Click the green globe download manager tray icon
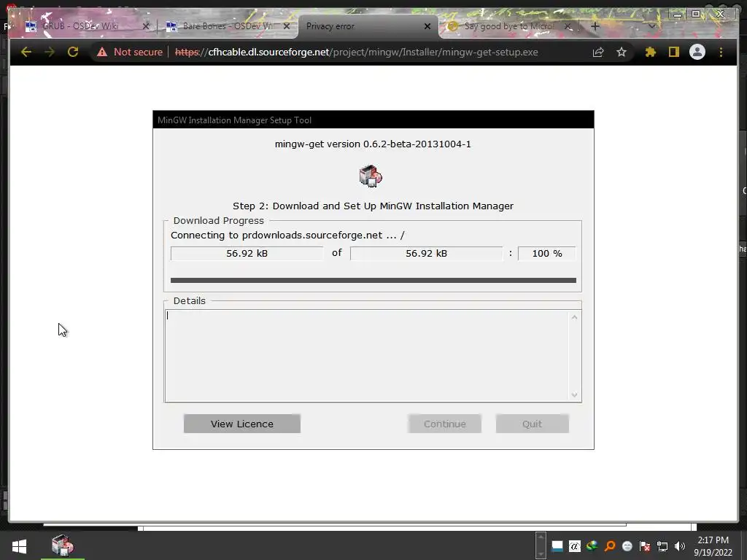The height and width of the screenshot is (560, 747). click(592, 546)
